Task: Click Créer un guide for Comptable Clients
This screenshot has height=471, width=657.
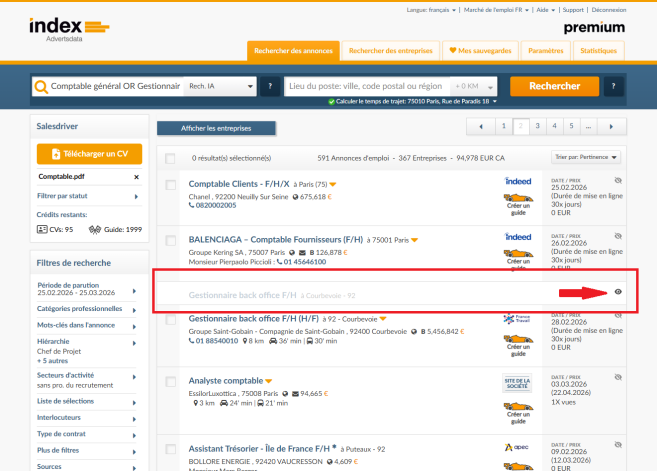Action: pyautogui.click(x=518, y=204)
